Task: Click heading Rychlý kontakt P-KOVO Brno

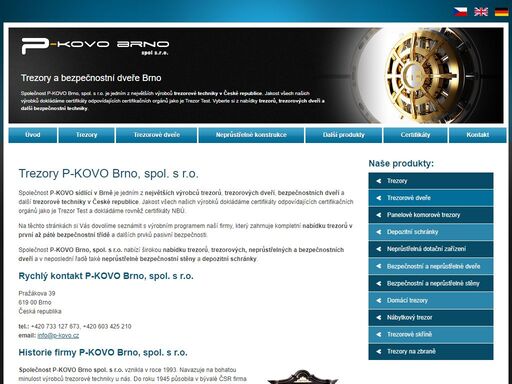Action: click(106, 276)
